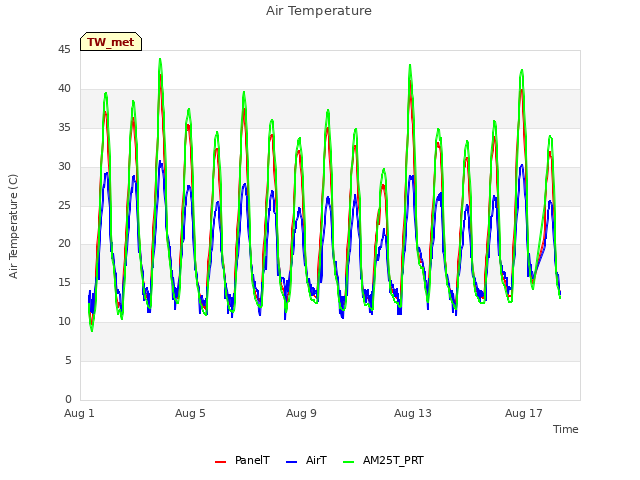Click the 15 y-axis tick label
The height and width of the screenshot is (480, 640).
point(64,282)
